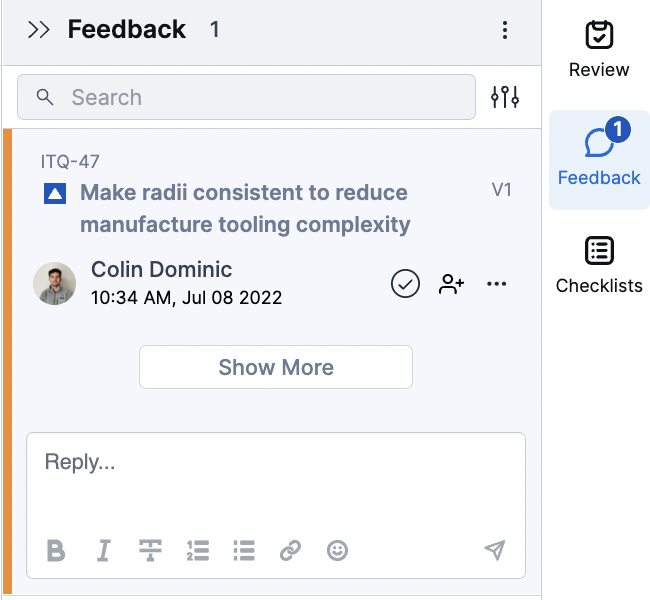650x600 pixels.
Task: Insert a bulleted list in reply
Action: (244, 550)
